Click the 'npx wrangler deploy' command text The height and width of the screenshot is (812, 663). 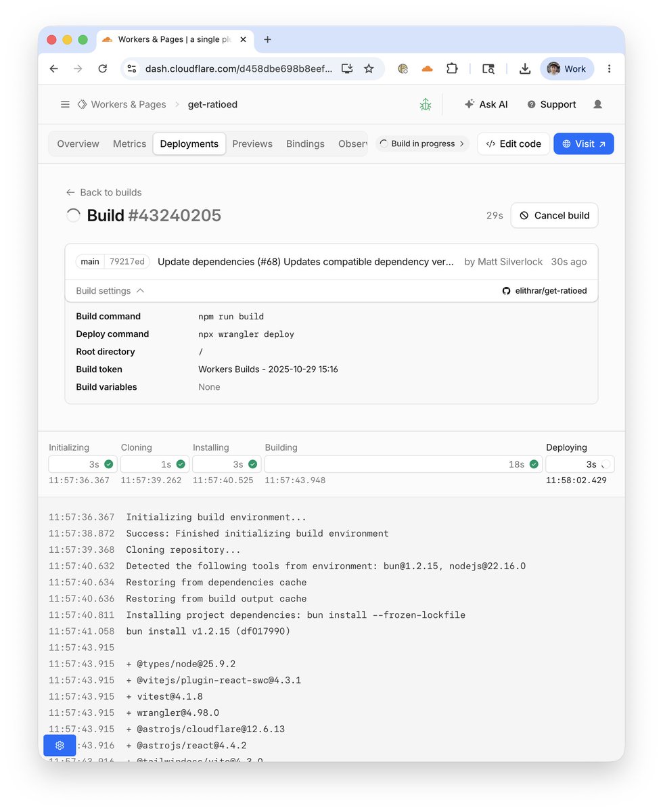point(246,334)
